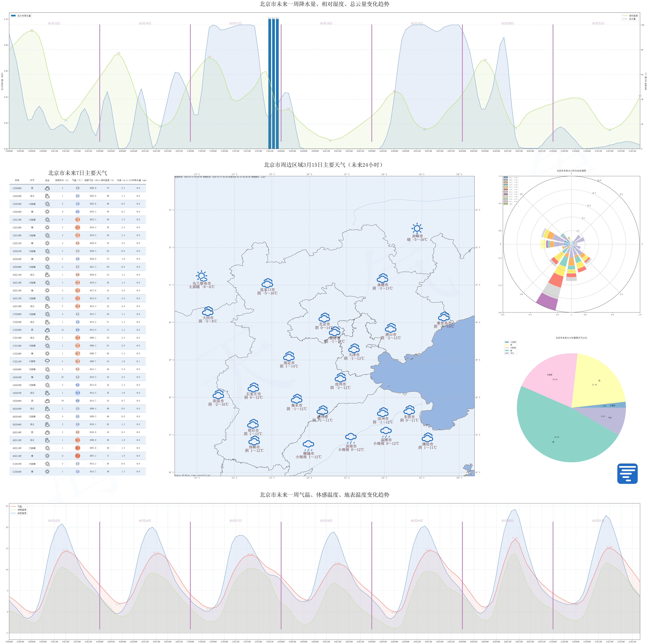Click the cloud icon above 张家口市
648x644 pixels.
coord(267,283)
